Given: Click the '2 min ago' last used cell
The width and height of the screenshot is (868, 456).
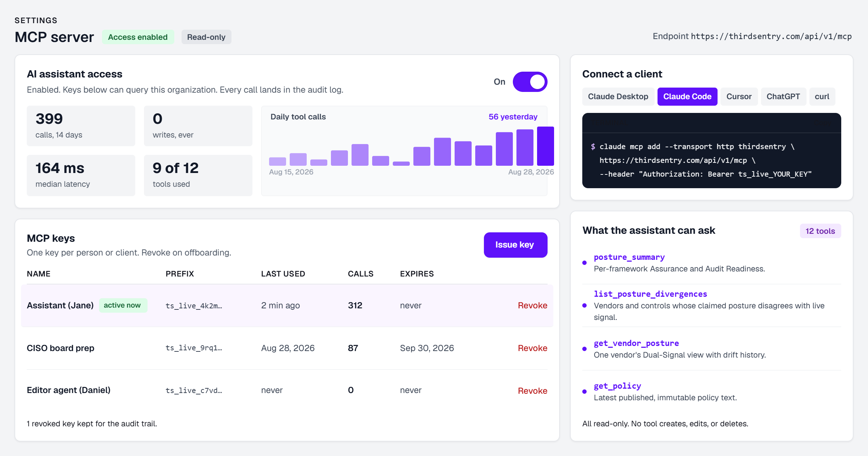Looking at the screenshot, I should (280, 305).
